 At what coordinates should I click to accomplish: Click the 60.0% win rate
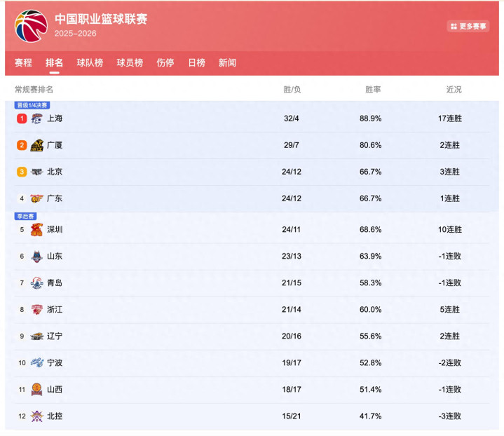(370, 310)
